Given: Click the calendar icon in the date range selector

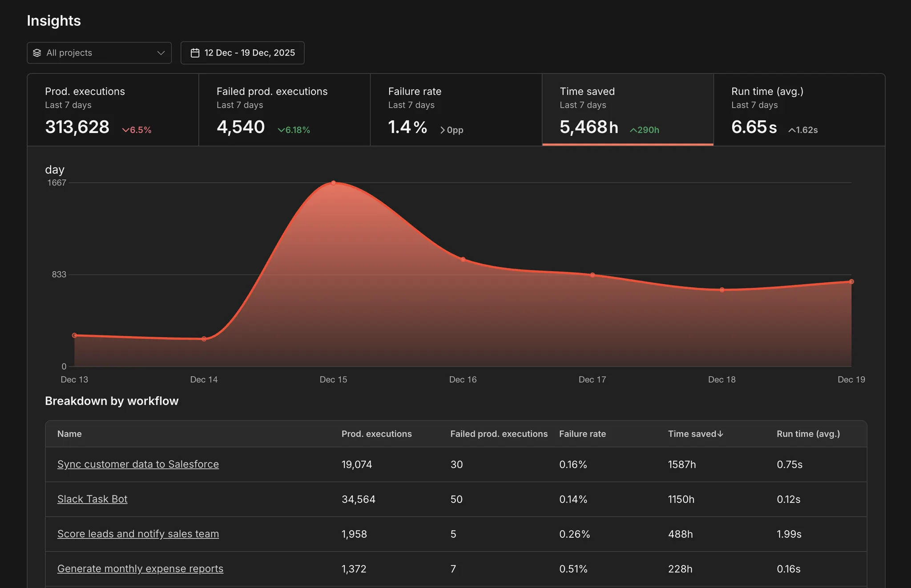Looking at the screenshot, I should tap(195, 52).
